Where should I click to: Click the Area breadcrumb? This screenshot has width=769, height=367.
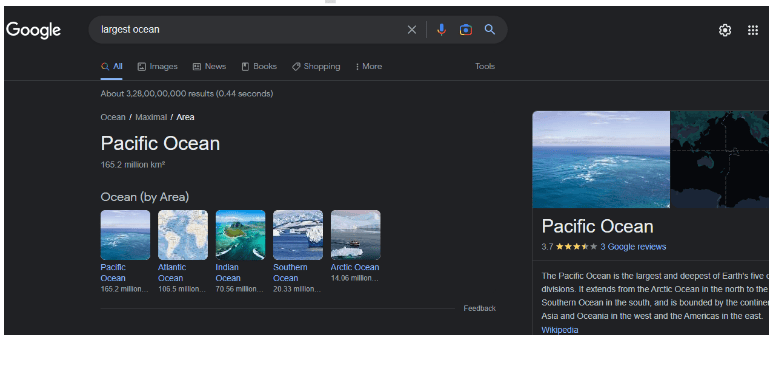tap(185, 117)
